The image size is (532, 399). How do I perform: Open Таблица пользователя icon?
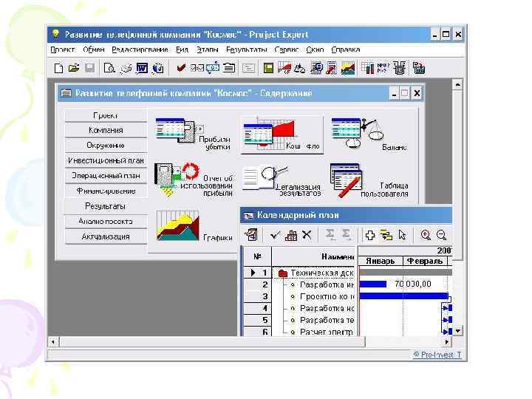(x=369, y=180)
